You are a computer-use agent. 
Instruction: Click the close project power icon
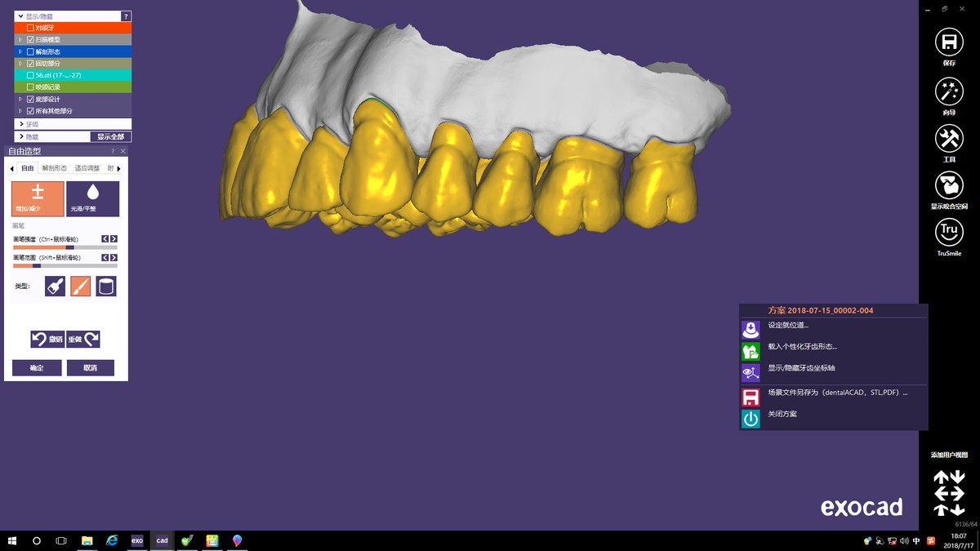(751, 419)
